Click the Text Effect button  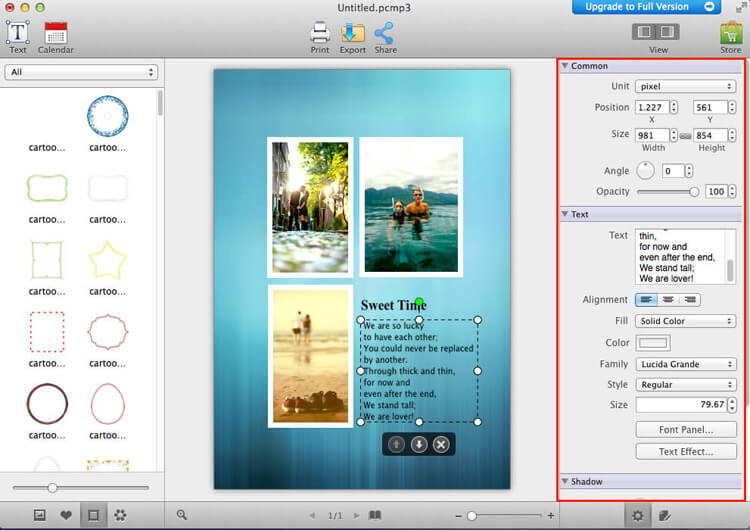(686, 452)
